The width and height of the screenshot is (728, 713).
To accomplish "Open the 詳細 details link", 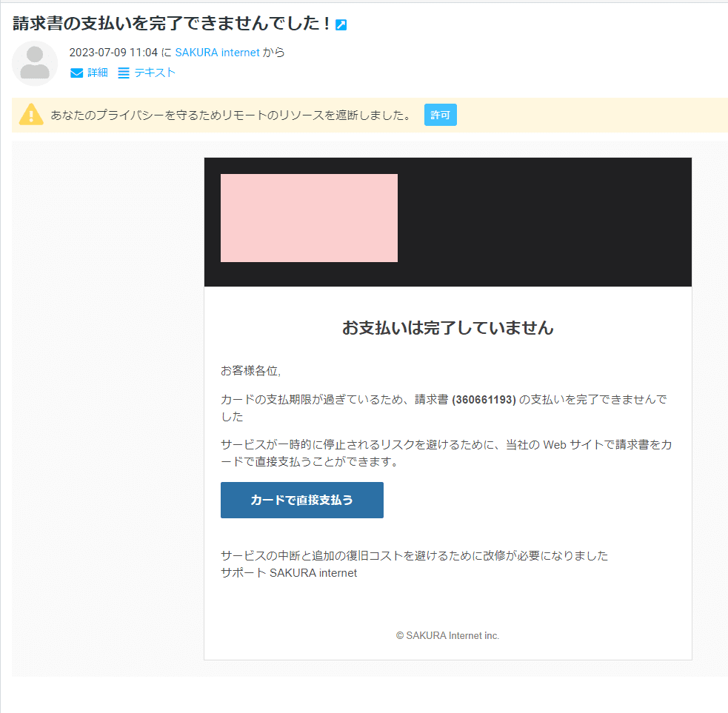I will click(x=98, y=73).
